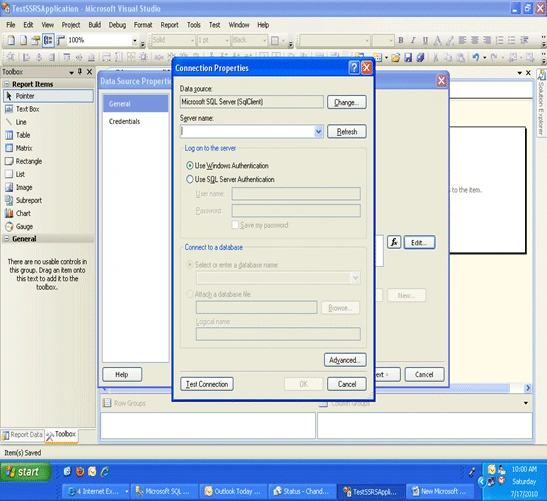Open the Project menu
This screenshot has width=547, height=501.
(71, 25)
